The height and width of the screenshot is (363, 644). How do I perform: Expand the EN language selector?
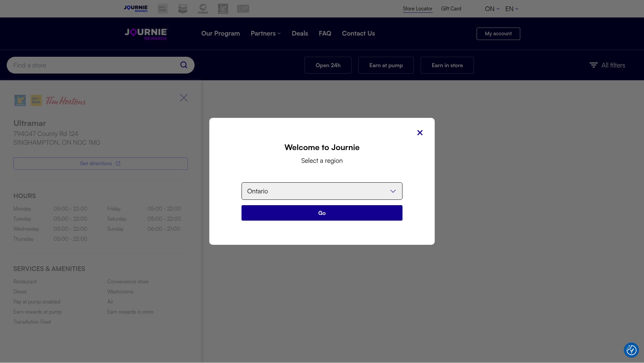(x=512, y=9)
